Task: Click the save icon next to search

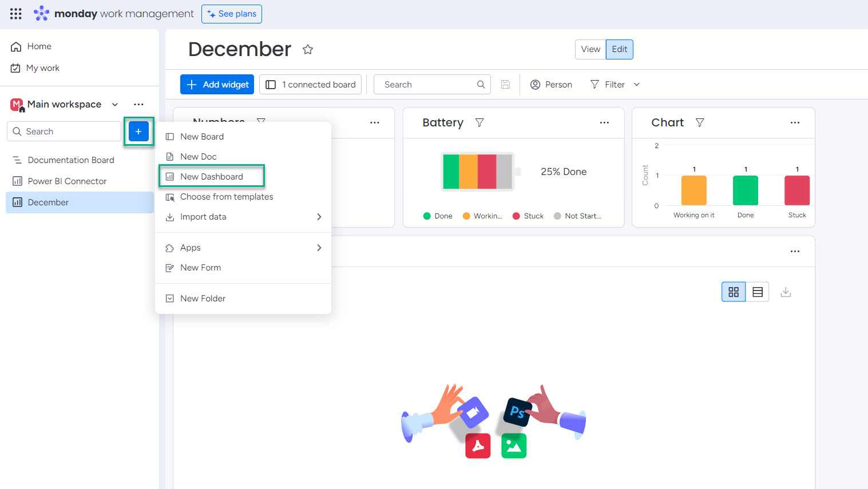Action: coord(505,84)
